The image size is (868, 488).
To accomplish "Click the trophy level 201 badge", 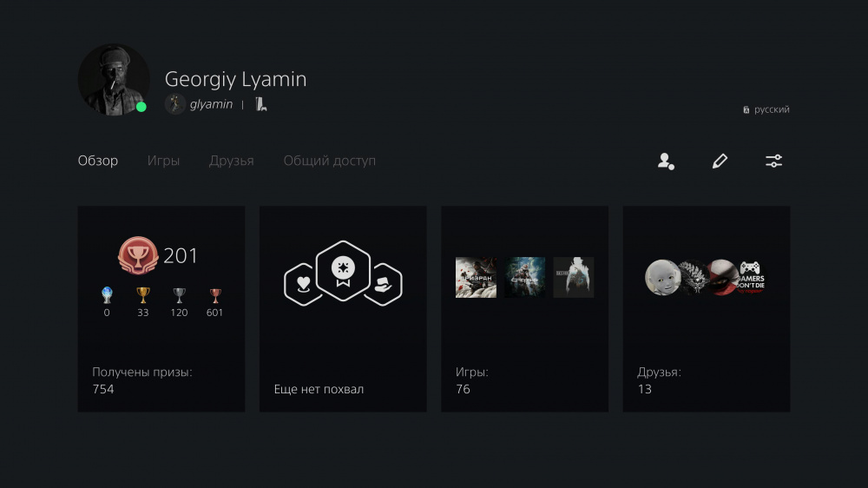I will coord(138,255).
